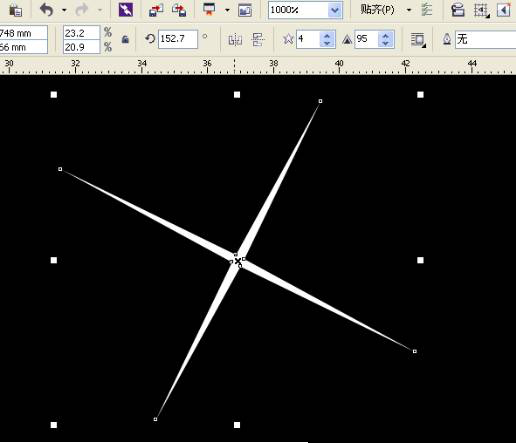This screenshot has height=443, width=516.
Task: Click the Undo arrow icon
Action: [46, 10]
